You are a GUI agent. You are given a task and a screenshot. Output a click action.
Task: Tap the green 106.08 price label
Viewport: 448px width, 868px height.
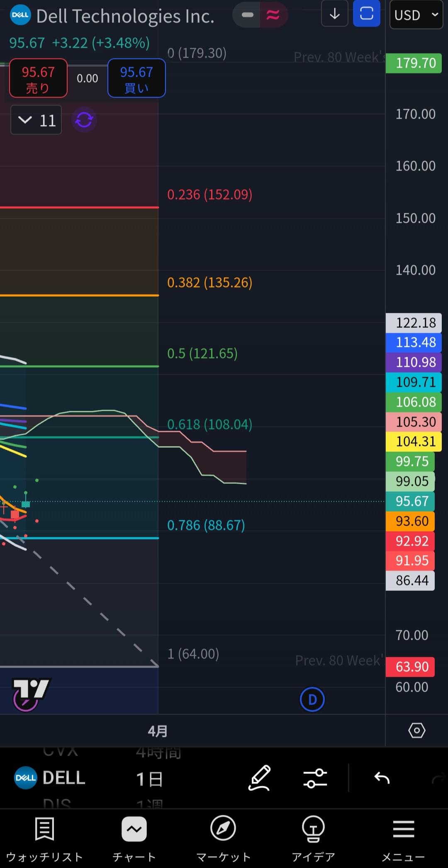[414, 402]
